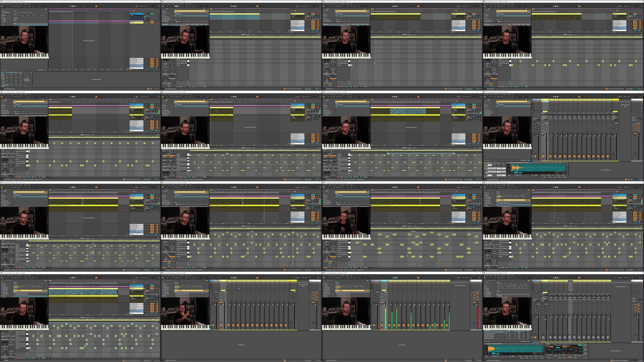
Task: Open Sample tab on MSXII ZeeMee Clap device
Action: 533,344
